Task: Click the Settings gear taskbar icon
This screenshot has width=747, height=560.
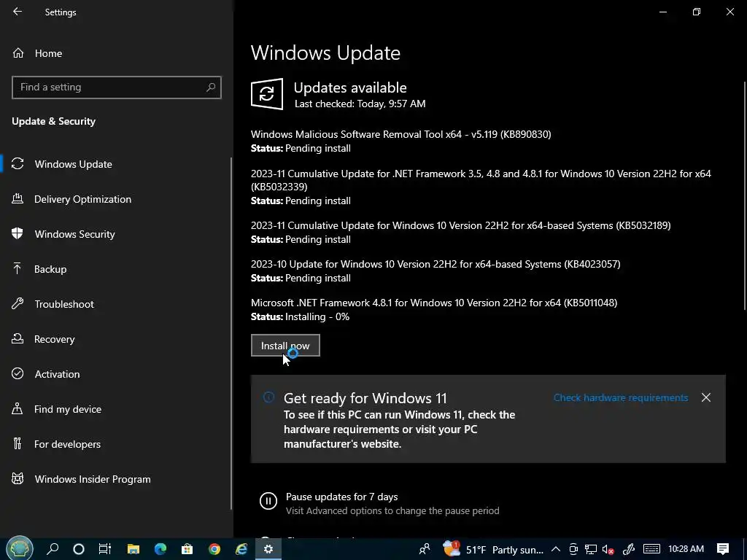Action: point(268,549)
